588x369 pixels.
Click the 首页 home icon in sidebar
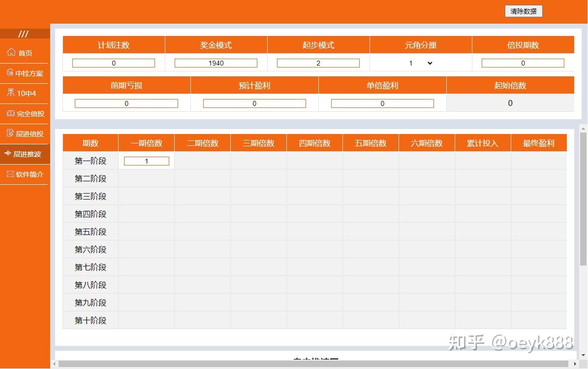(11, 52)
